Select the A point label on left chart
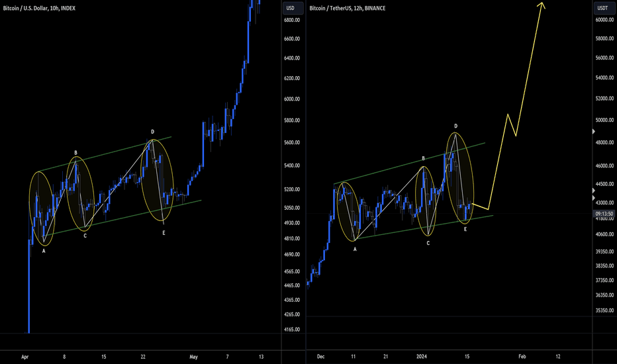617x364 pixels. (x=44, y=251)
